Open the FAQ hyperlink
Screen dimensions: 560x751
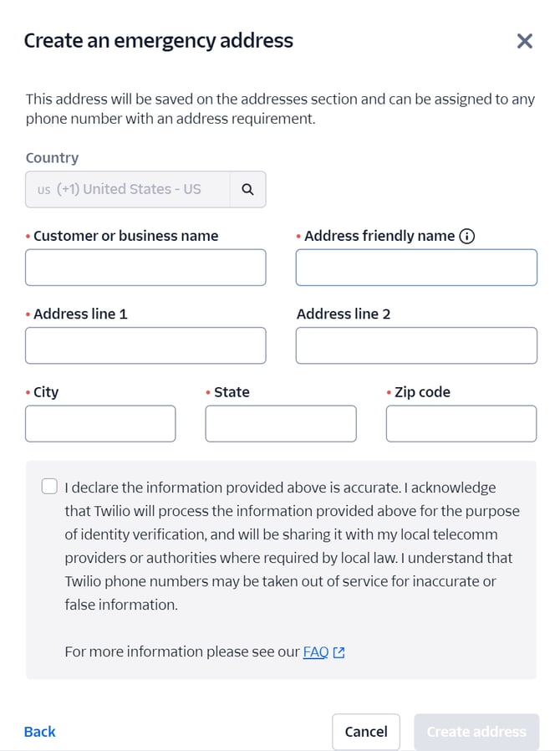point(316,651)
